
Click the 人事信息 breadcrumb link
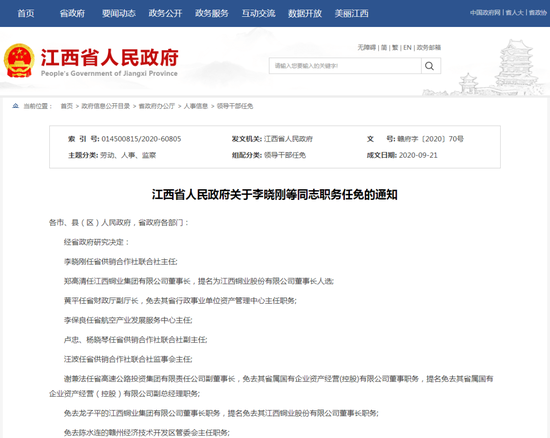pyautogui.click(x=196, y=106)
